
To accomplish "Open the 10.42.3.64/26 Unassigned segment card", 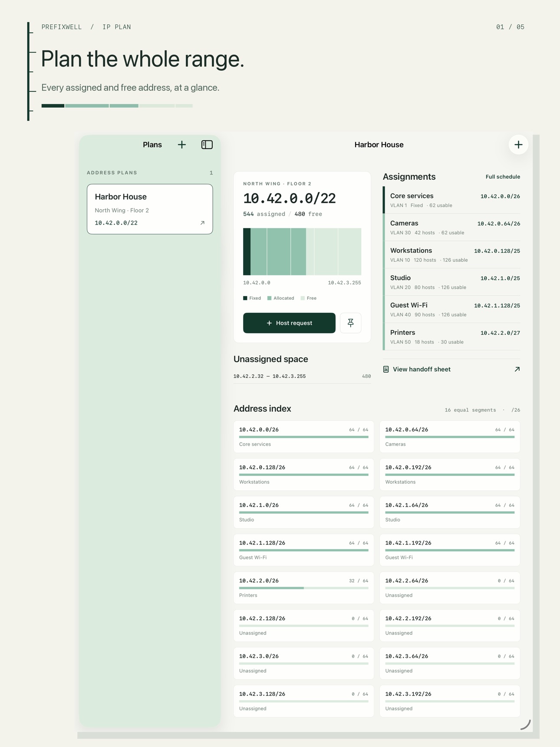I will [x=450, y=663].
